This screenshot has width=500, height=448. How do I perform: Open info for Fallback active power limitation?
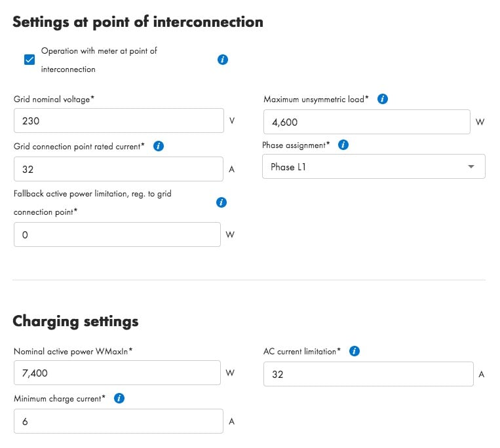(221, 202)
